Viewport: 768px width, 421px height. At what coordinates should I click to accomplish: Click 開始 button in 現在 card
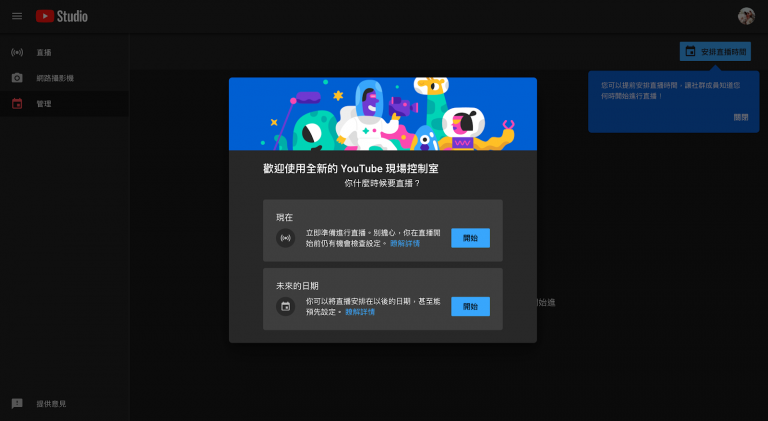click(470, 238)
